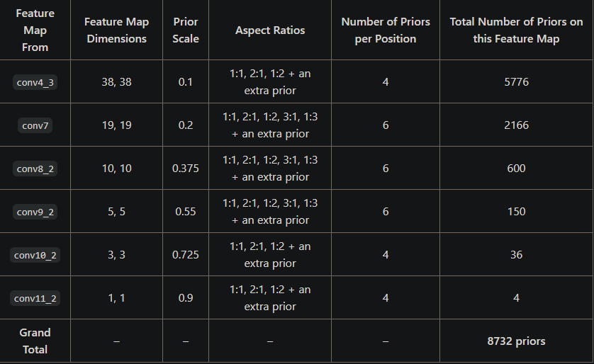This screenshot has height=364, width=594.
Task: Select the 2166 total priors cell
Action: (x=516, y=125)
